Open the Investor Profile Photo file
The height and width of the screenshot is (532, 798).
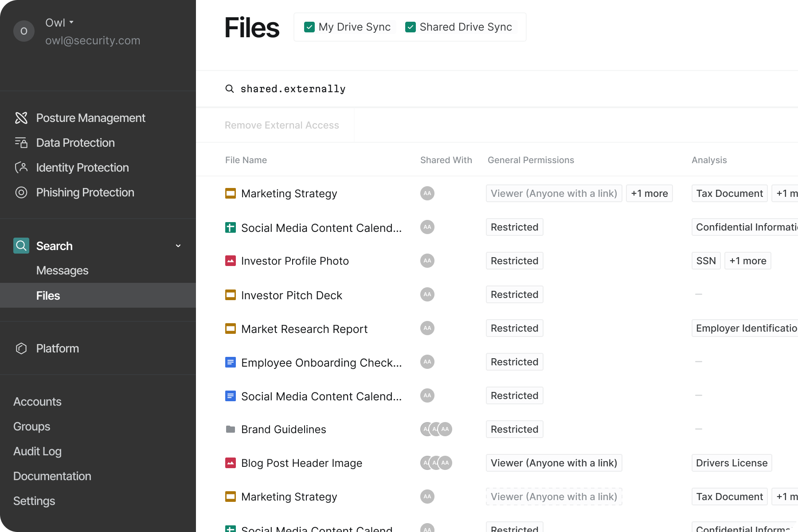[x=295, y=261]
